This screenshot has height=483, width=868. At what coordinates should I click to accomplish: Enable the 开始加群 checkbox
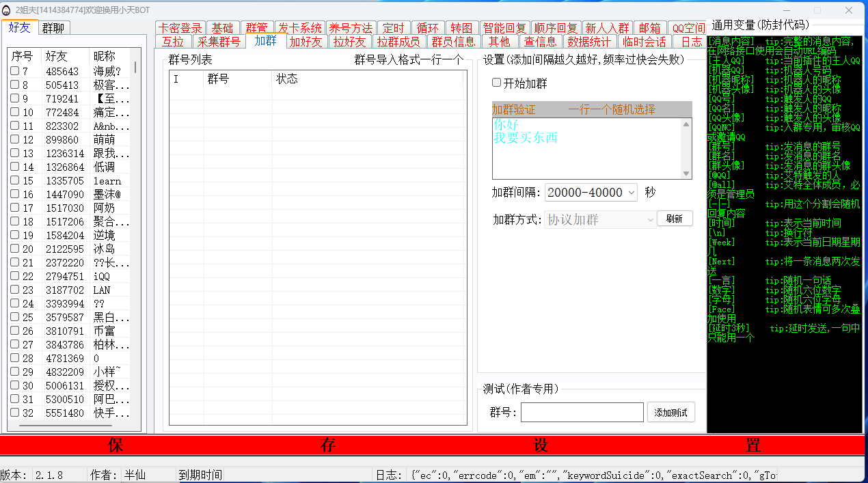click(x=497, y=83)
